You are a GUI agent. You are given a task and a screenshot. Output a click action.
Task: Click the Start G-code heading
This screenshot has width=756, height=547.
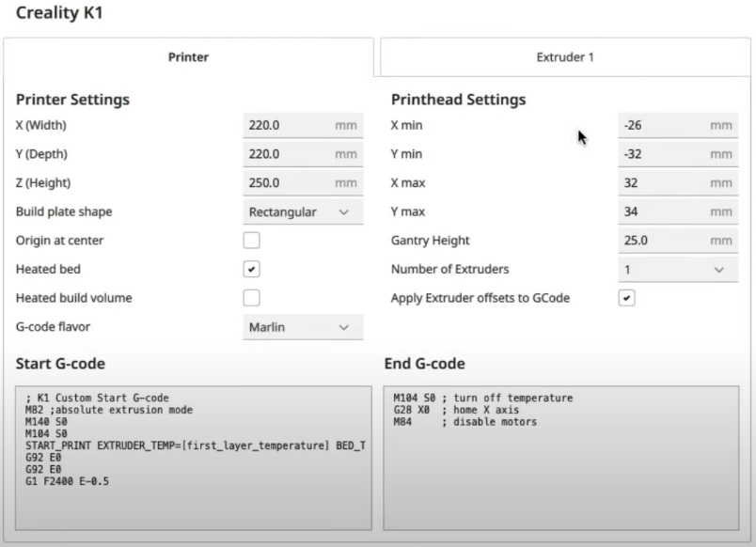point(60,364)
